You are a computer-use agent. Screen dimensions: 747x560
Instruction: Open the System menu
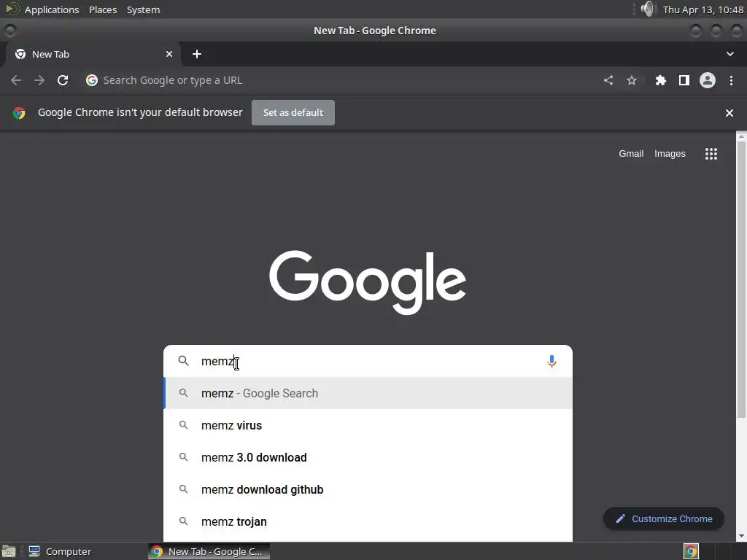click(144, 9)
